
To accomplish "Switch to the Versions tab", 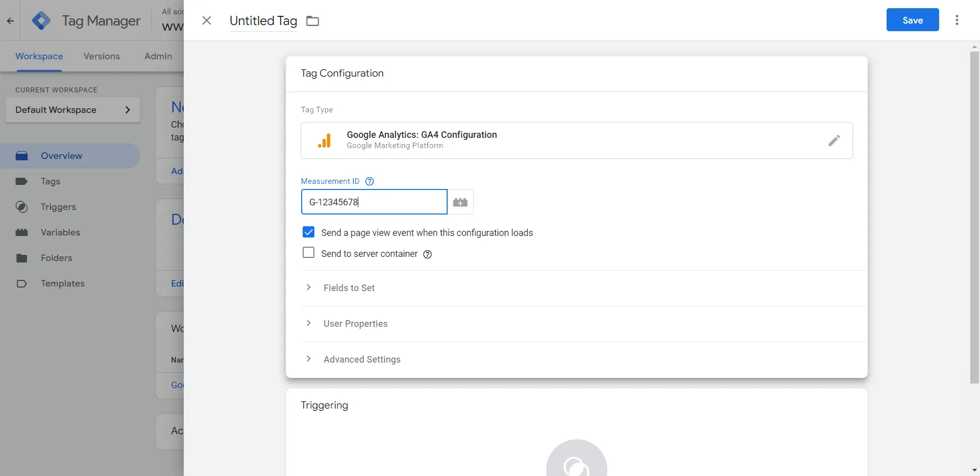I will point(102,56).
